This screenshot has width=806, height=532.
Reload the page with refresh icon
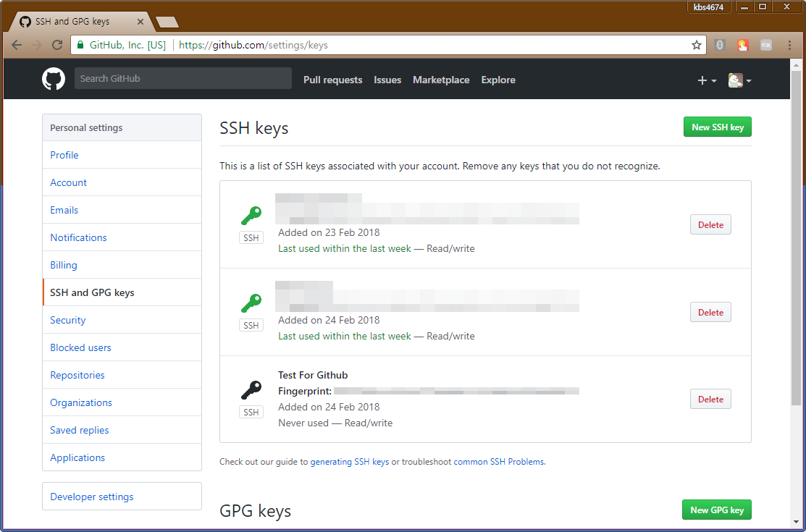click(x=57, y=45)
